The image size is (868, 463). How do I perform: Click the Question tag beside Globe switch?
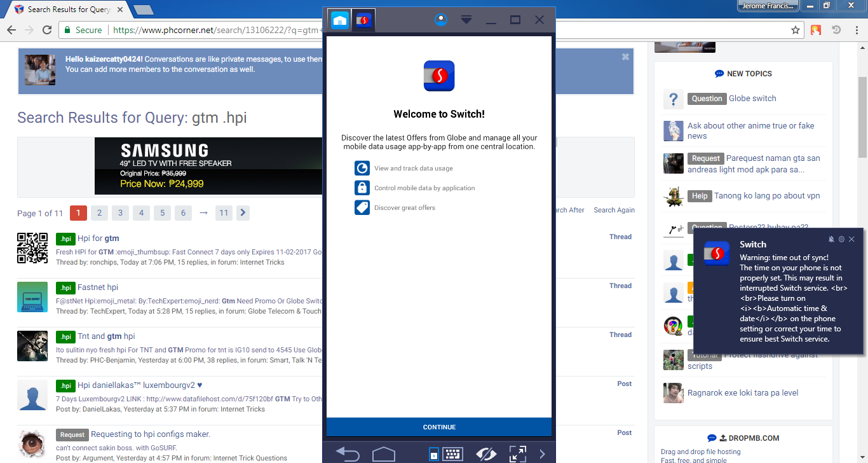click(x=707, y=99)
